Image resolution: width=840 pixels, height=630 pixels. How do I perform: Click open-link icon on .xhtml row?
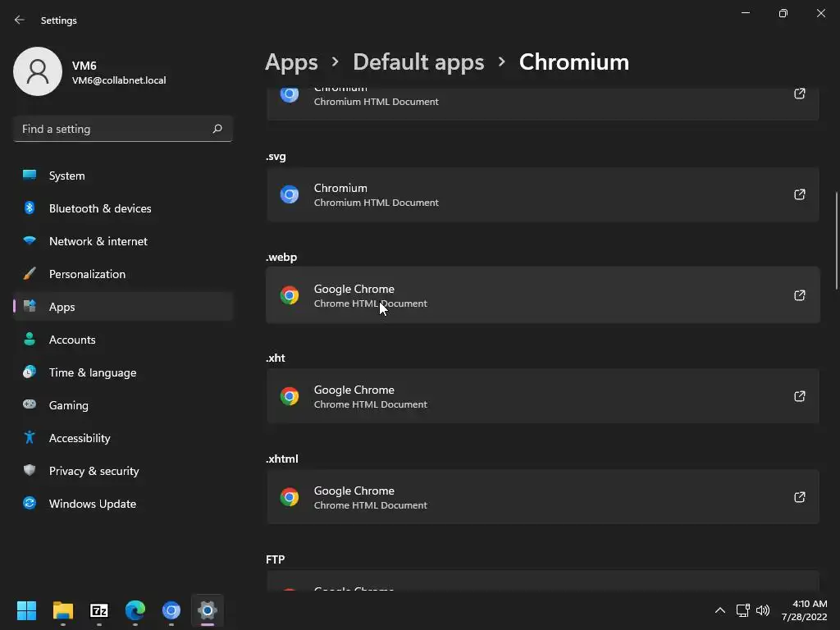point(799,497)
